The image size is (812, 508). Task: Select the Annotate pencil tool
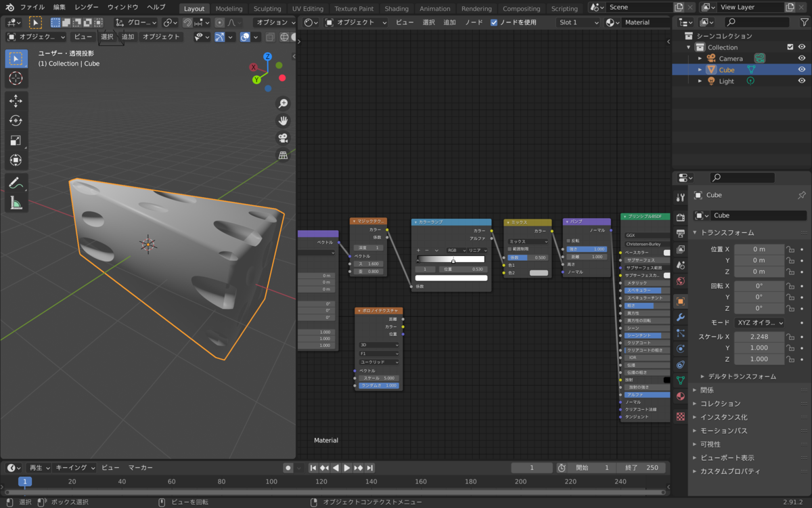coord(16,183)
